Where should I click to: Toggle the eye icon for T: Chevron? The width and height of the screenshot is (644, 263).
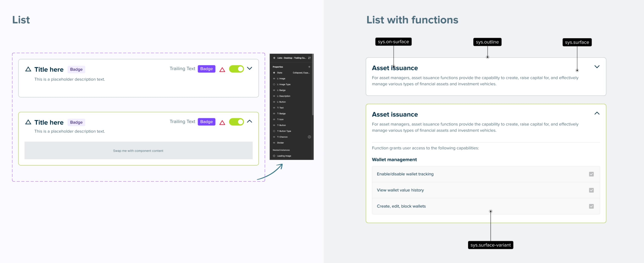pyautogui.click(x=274, y=137)
